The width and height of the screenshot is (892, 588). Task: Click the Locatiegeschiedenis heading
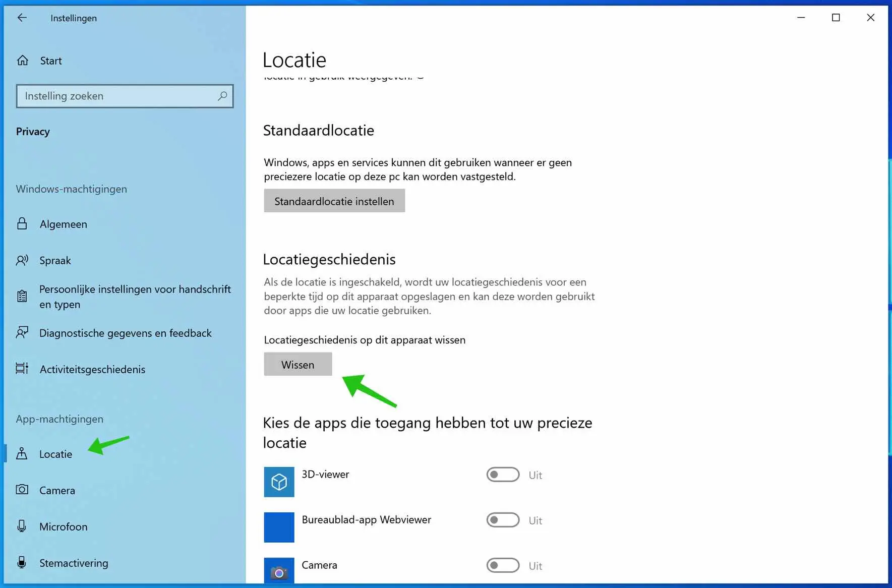coord(329,259)
